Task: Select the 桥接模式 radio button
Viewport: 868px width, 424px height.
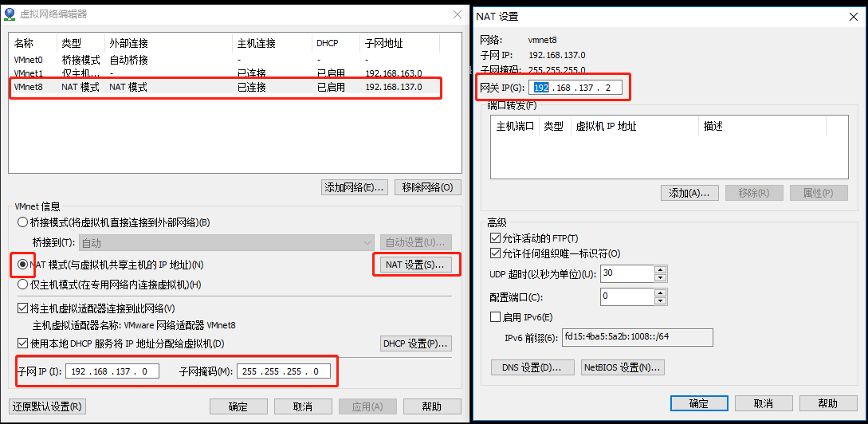Action: [x=22, y=222]
